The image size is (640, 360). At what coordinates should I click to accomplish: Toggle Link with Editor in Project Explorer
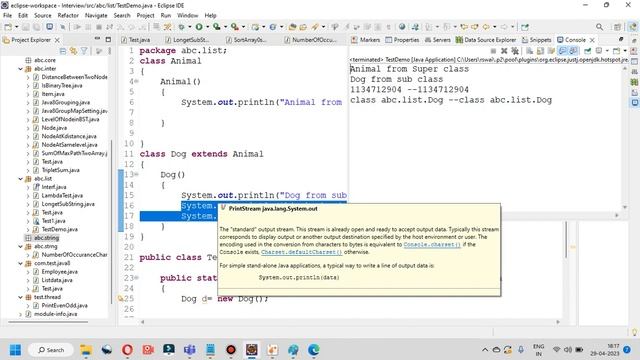(73, 51)
